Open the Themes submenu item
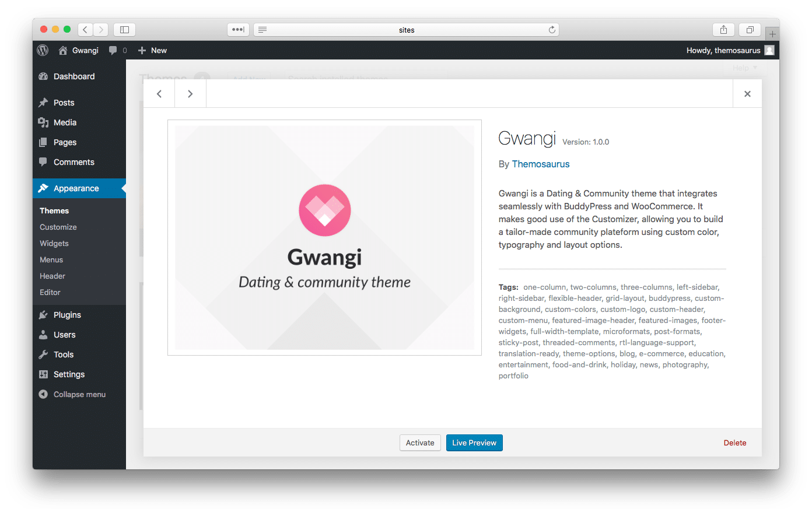812x516 pixels. click(x=54, y=210)
